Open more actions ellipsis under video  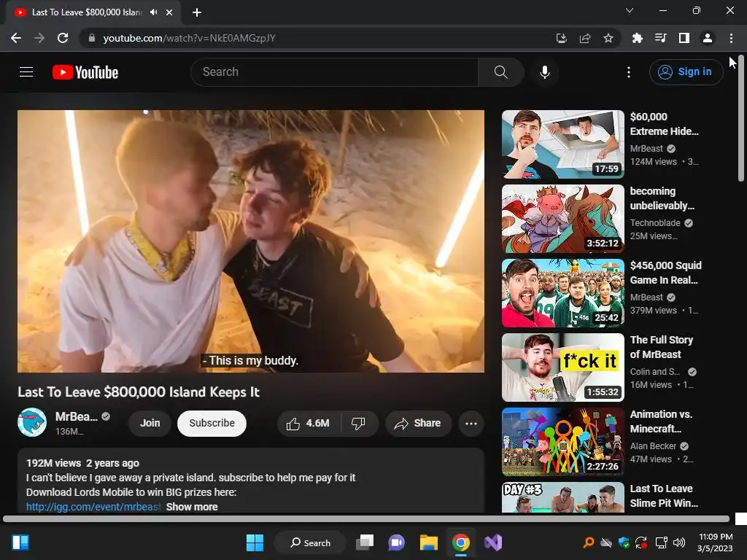(471, 423)
